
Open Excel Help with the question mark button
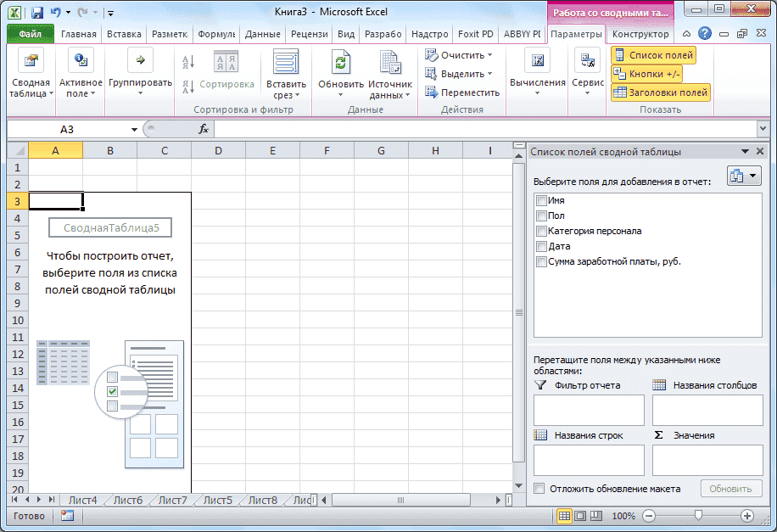click(x=704, y=34)
